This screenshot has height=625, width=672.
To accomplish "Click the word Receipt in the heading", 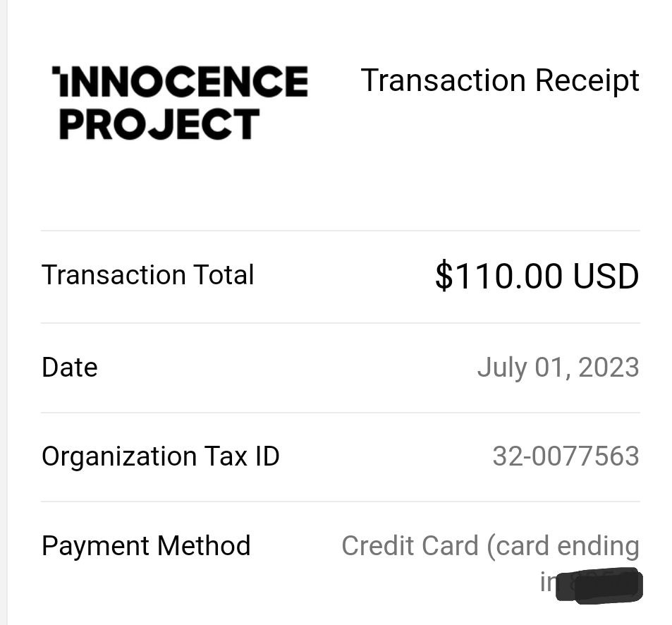I will click(x=587, y=81).
